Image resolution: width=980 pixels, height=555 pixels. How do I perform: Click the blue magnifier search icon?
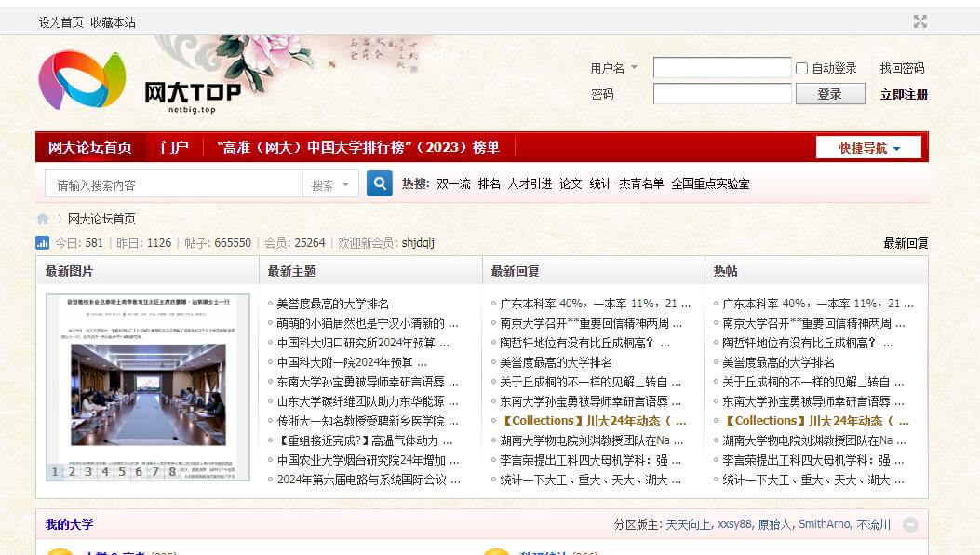pos(379,183)
